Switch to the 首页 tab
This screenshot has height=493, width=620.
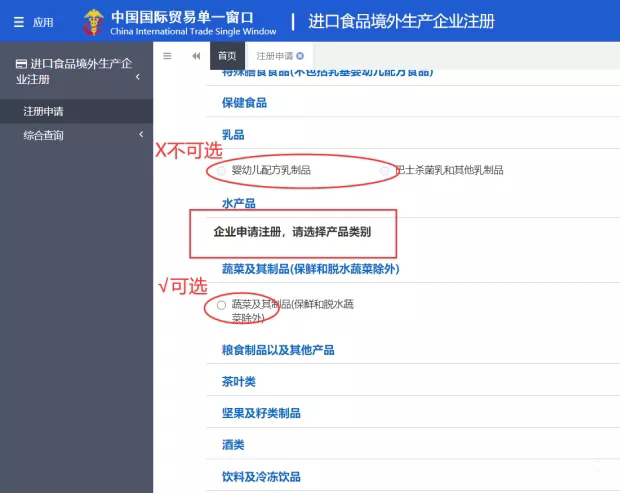click(x=227, y=56)
